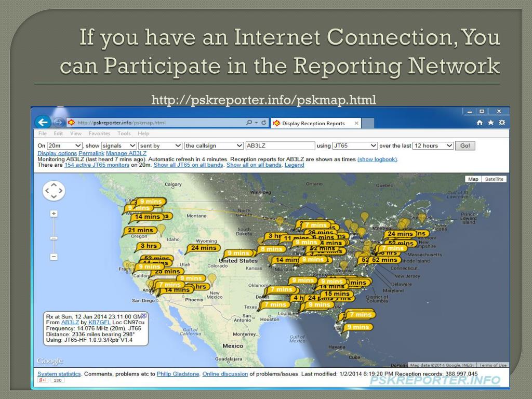The width and height of the screenshot is (532, 399).
Task: Click the 3 hrs marker near Idaho
Action: point(148,246)
